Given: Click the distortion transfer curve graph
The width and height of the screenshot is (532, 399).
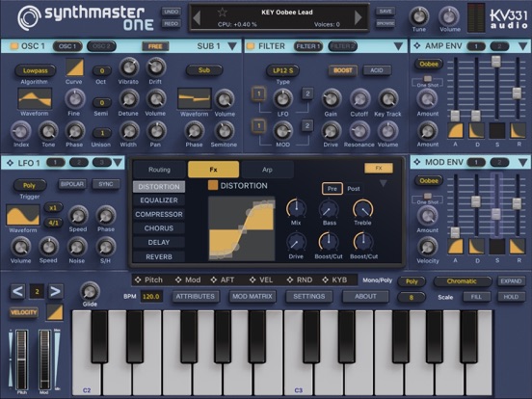Looking at the screenshot, I should coord(242,228).
